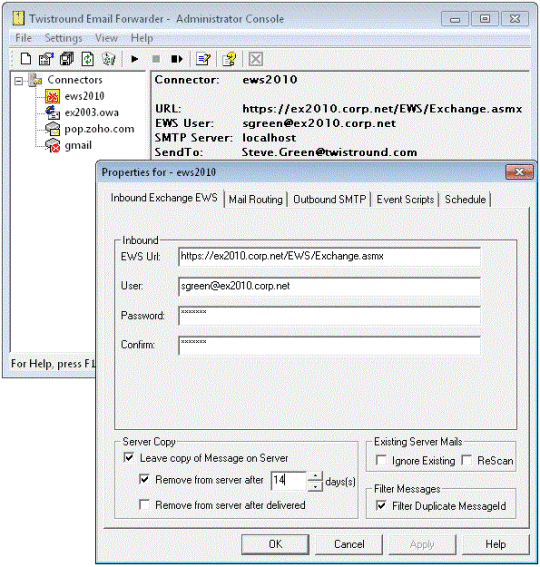The width and height of the screenshot is (540, 567).
Task: Click the red ews2010 connector icon
Action: tap(52, 96)
